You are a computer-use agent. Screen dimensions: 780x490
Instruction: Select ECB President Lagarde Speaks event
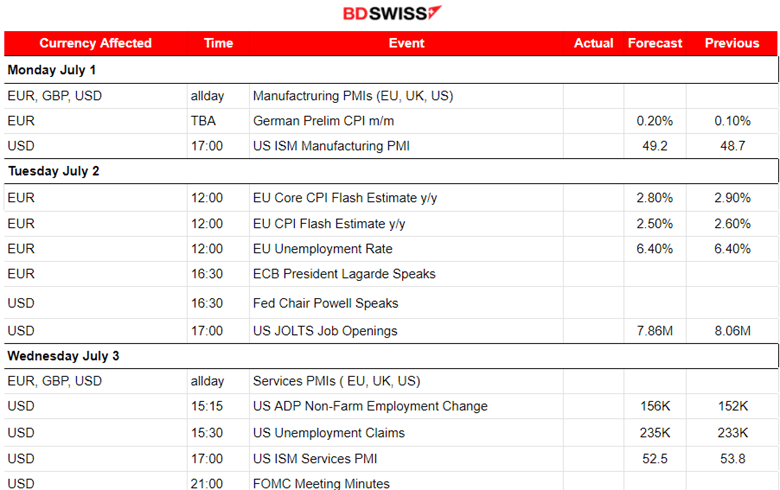click(344, 273)
